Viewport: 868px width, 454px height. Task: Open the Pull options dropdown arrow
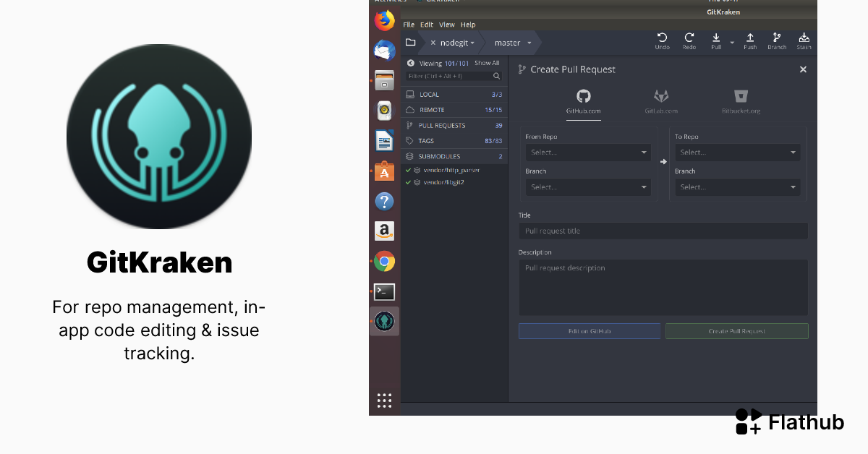click(731, 42)
